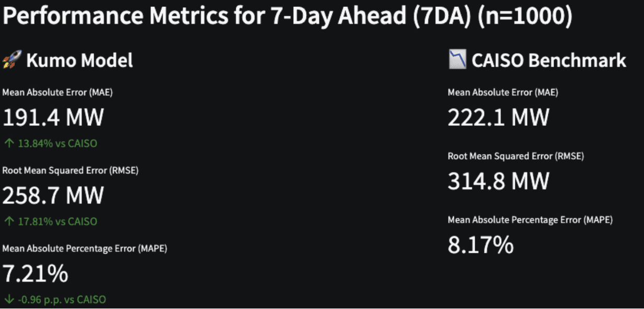Click the Kumo MAPE value 7.21%
This screenshot has height=309, width=644.
(36, 274)
